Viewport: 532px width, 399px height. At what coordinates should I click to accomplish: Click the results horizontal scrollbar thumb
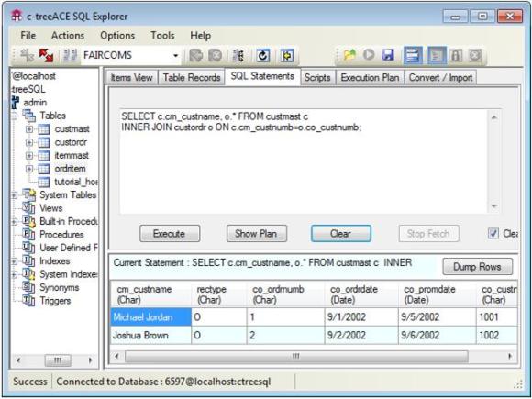[296, 356]
